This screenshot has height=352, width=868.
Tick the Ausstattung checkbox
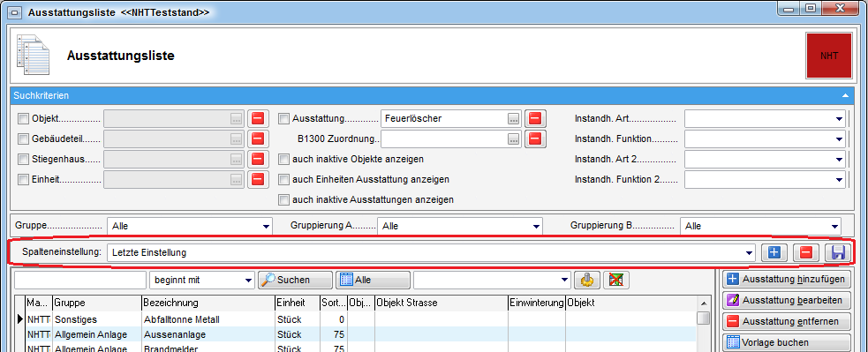point(283,118)
